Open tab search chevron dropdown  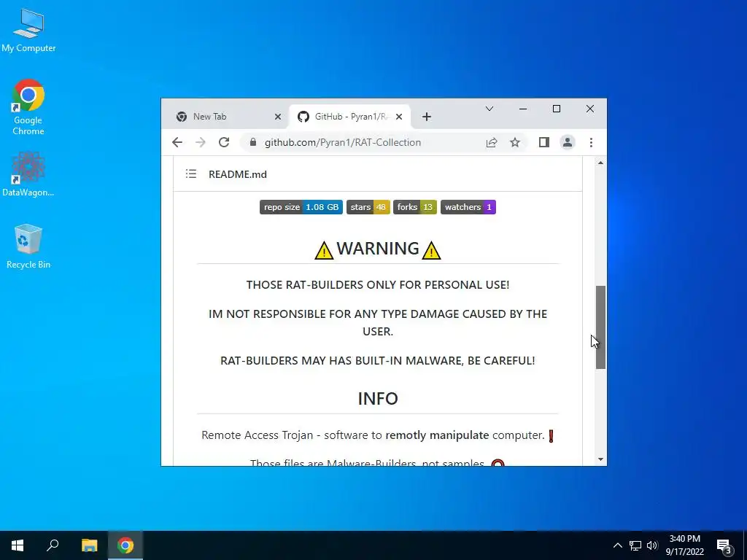(x=489, y=109)
